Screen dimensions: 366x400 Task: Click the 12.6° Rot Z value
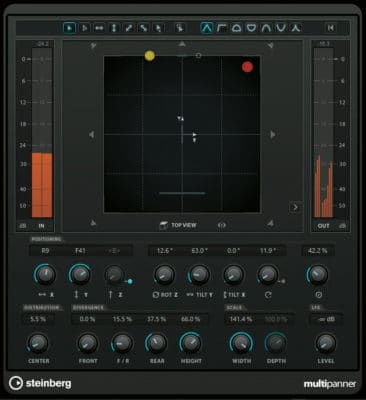point(164,250)
